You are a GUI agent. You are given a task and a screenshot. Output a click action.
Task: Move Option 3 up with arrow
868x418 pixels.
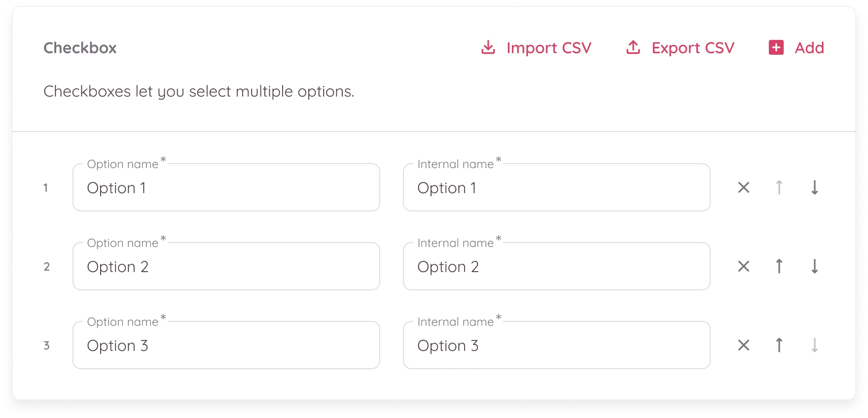coord(779,345)
